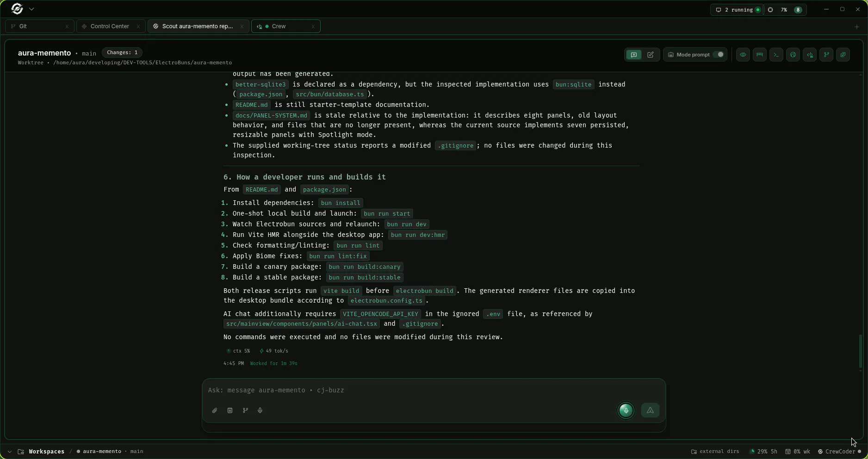868x459 pixels.
Task: Click the green 8 count badge
Action: coord(798,10)
